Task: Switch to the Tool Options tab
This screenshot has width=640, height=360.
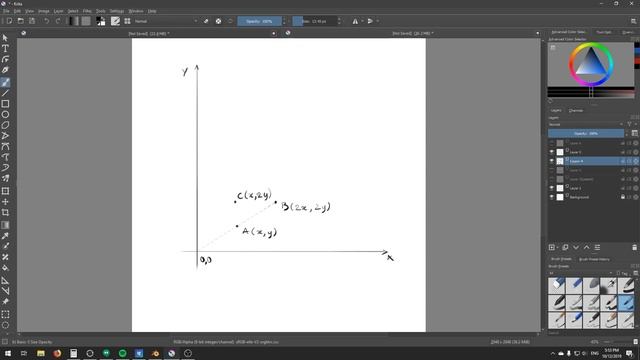Action: (604, 32)
